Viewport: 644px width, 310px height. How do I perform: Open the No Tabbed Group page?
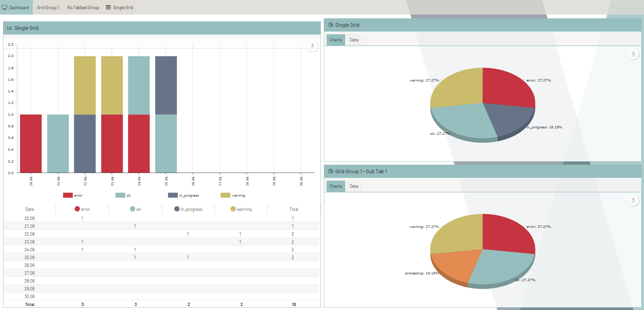click(x=83, y=7)
